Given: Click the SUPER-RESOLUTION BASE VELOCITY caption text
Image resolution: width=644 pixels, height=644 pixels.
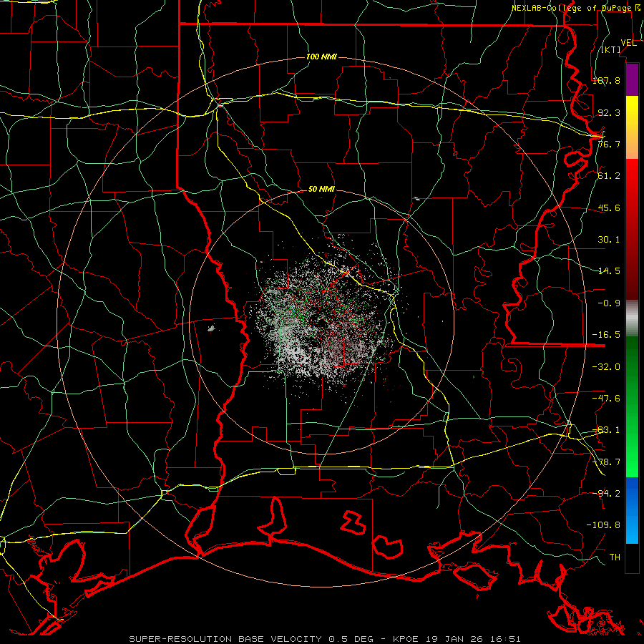Looking at the screenshot, I should 225,639.
